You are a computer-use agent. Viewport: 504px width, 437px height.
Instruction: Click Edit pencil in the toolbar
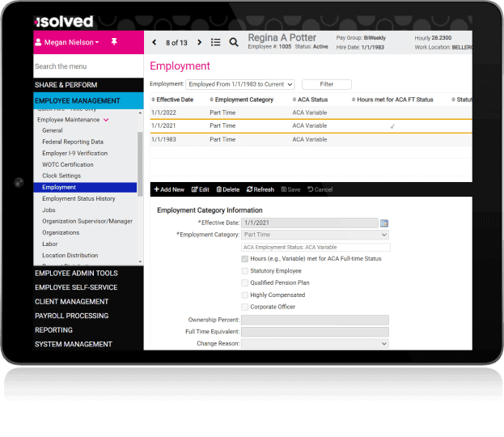pos(200,189)
